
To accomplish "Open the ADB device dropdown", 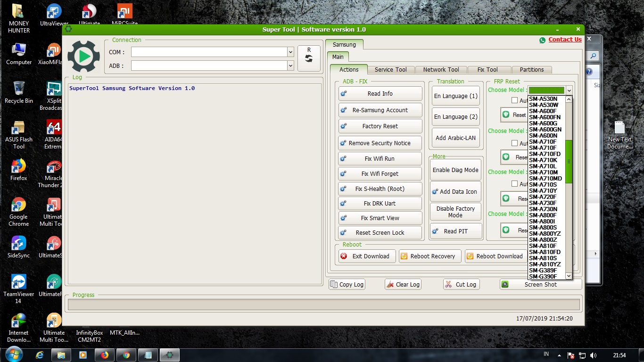I will [x=290, y=66].
